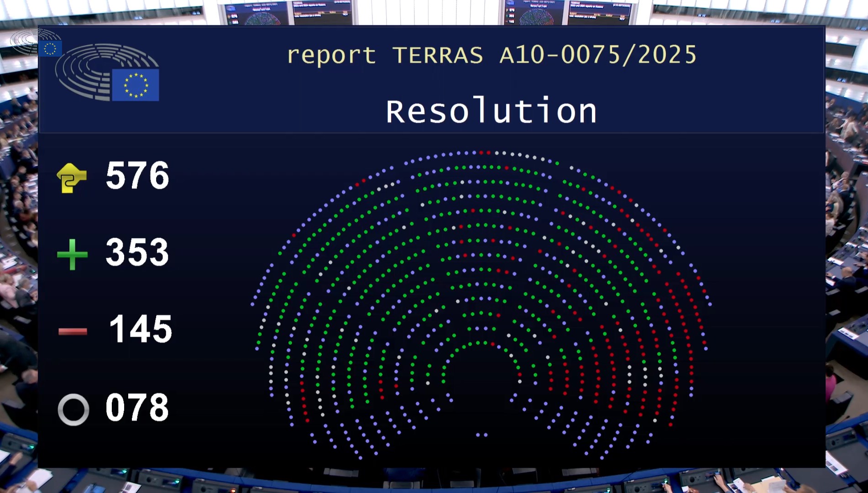Image resolution: width=868 pixels, height=493 pixels.
Task: Click the word report in the title
Action: tap(331, 56)
